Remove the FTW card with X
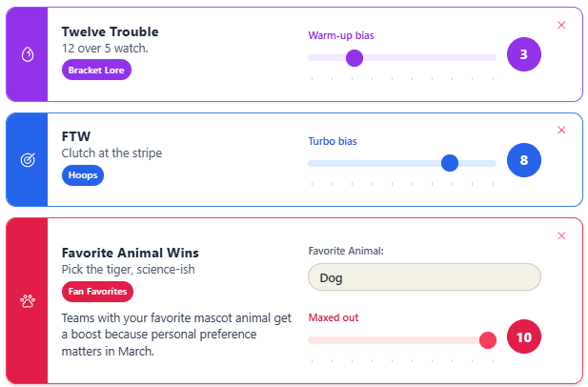The height and width of the screenshot is (387, 588). (x=561, y=131)
